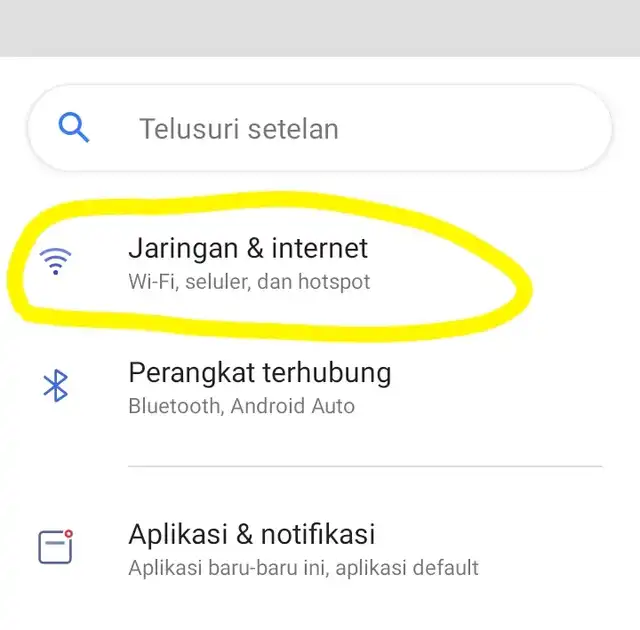Select the Bluetooth, Android Auto subtitle
The width and height of the screenshot is (640, 630).
click(242, 406)
